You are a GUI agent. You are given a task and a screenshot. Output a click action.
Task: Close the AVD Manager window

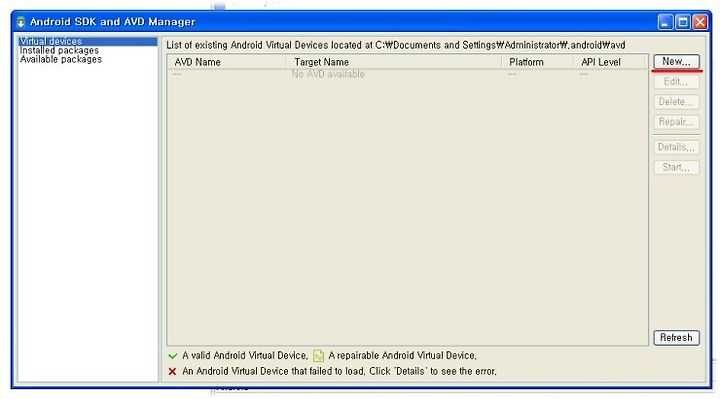click(700, 22)
